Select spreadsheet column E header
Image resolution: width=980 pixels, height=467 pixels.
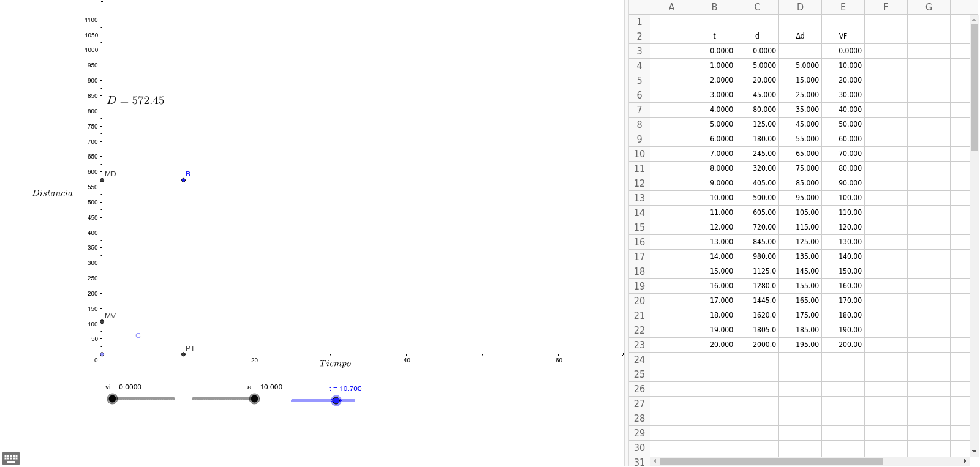point(843,7)
